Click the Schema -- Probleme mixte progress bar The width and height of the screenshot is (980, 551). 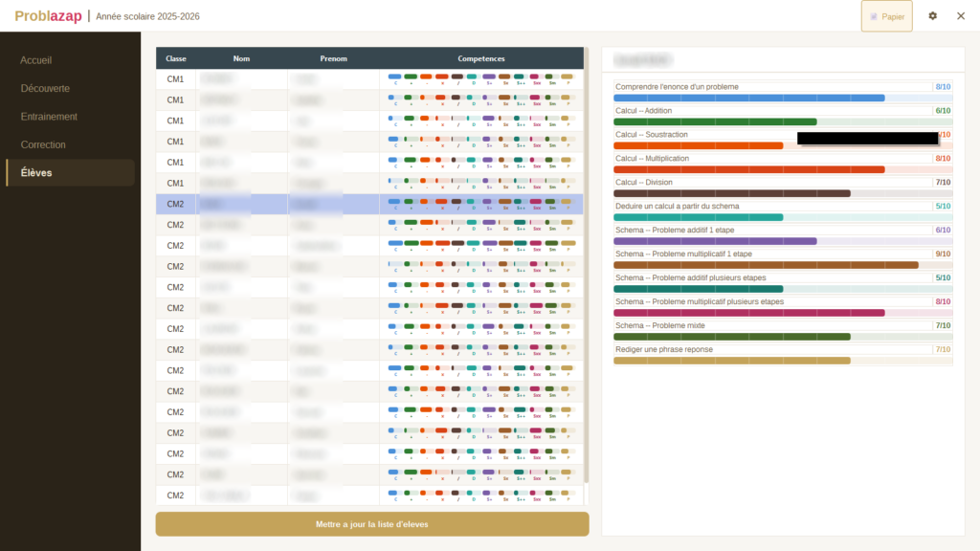pyautogui.click(x=783, y=337)
